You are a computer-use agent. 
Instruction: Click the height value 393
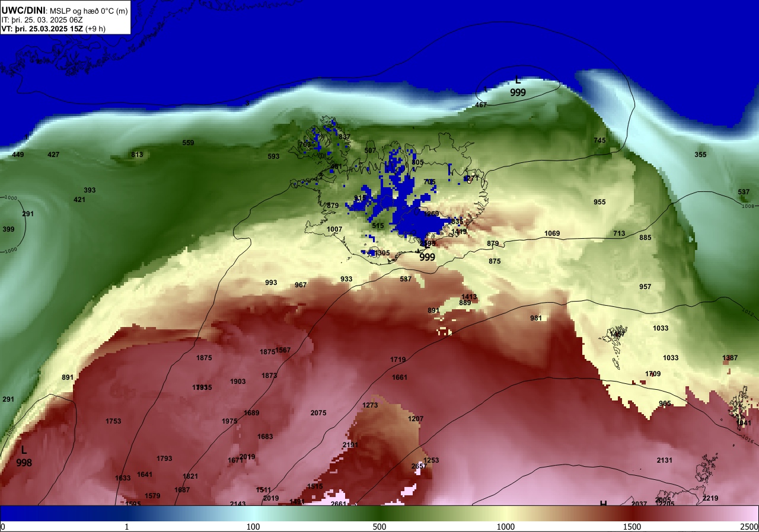[90, 190]
